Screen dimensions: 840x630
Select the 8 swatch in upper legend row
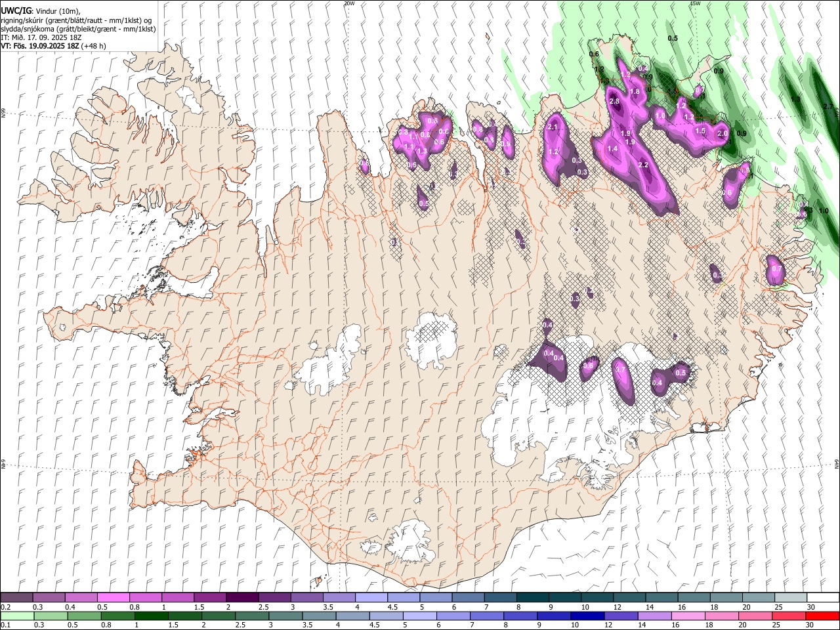pyautogui.click(x=532, y=598)
